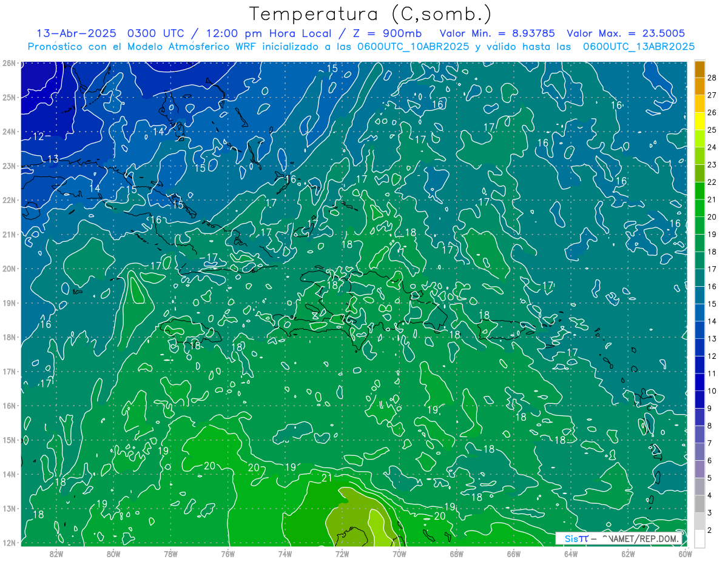This screenshot has height=562, width=728.
Task: Click the '15N' latitude axis label
Action: coord(8,440)
